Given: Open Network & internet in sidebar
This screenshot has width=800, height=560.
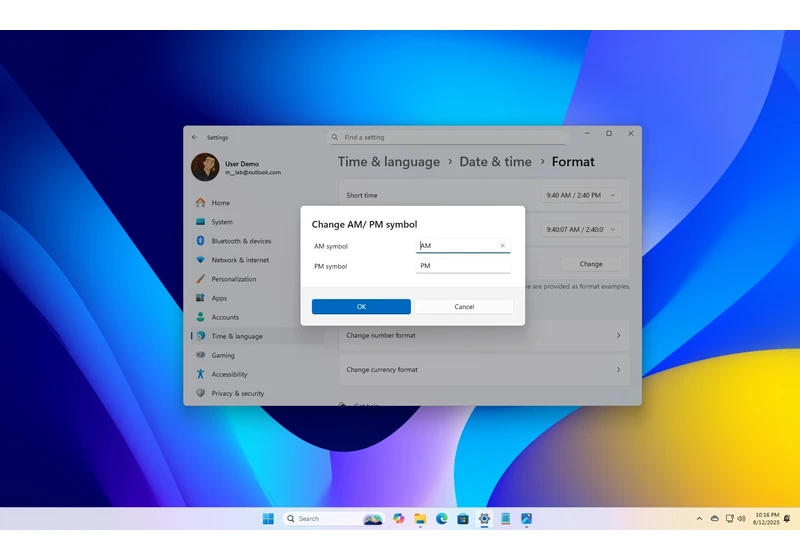Looking at the screenshot, I should click(x=257, y=260).
